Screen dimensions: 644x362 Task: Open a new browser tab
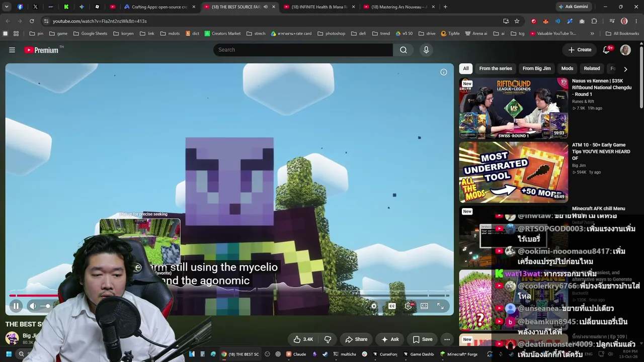[445, 7]
